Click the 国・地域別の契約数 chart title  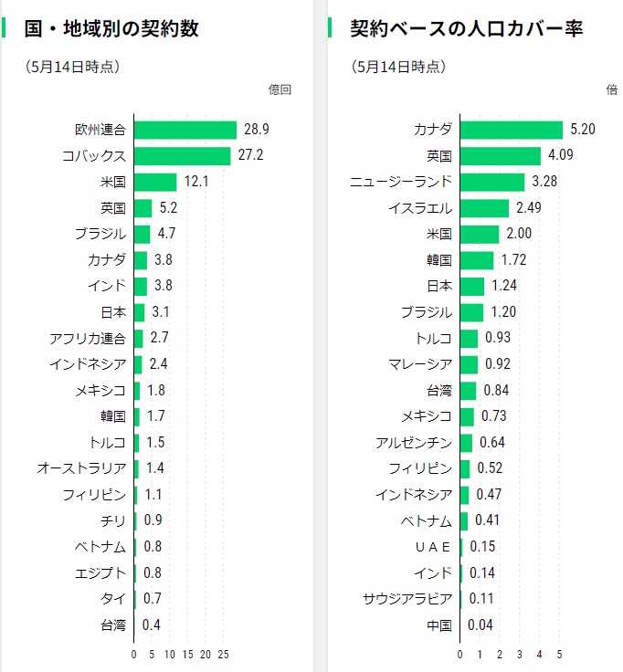pos(111,28)
